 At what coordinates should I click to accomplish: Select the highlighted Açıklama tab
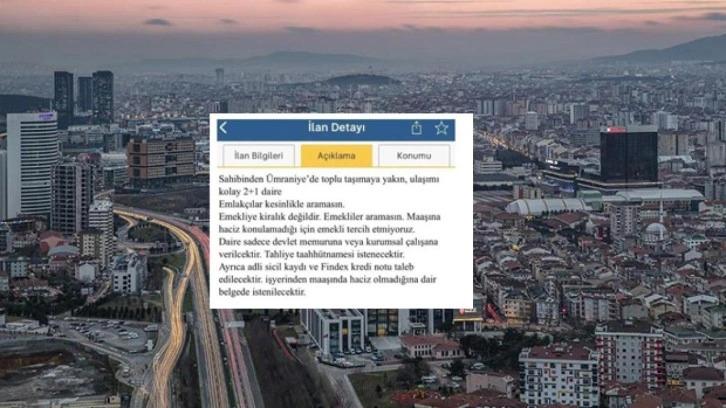[336, 156]
